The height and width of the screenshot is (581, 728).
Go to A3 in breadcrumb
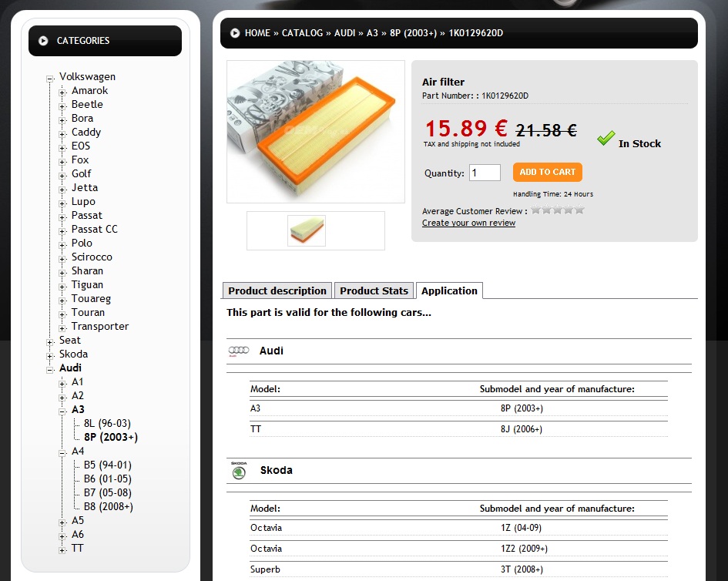point(372,33)
